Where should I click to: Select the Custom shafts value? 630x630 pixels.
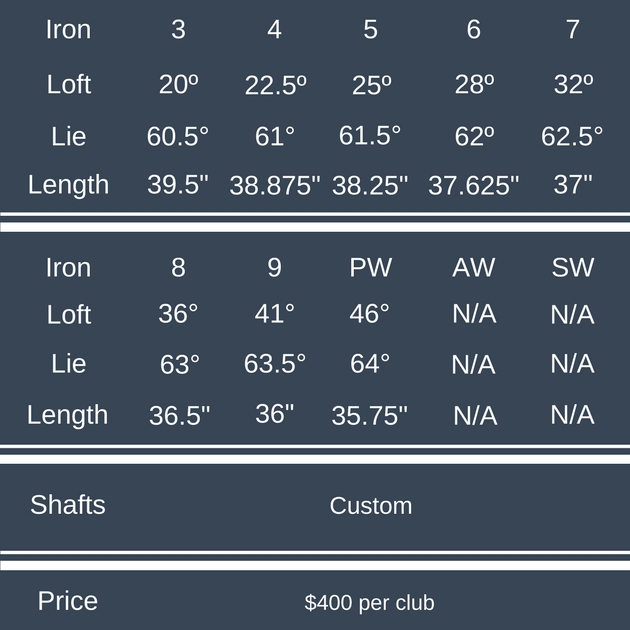pyautogui.click(x=370, y=506)
